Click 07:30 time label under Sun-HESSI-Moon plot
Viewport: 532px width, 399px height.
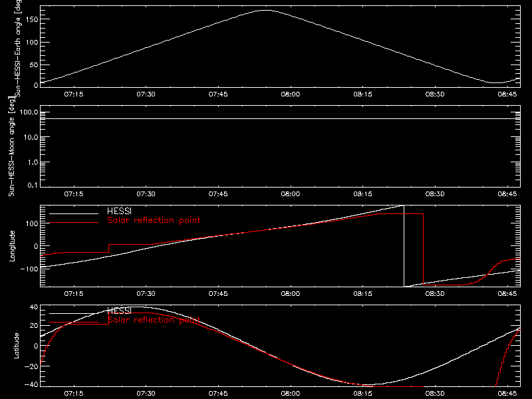pos(146,194)
